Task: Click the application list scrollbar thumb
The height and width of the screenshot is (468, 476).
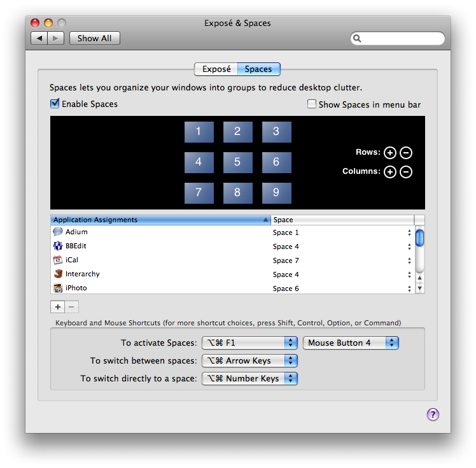Action: 419,238
